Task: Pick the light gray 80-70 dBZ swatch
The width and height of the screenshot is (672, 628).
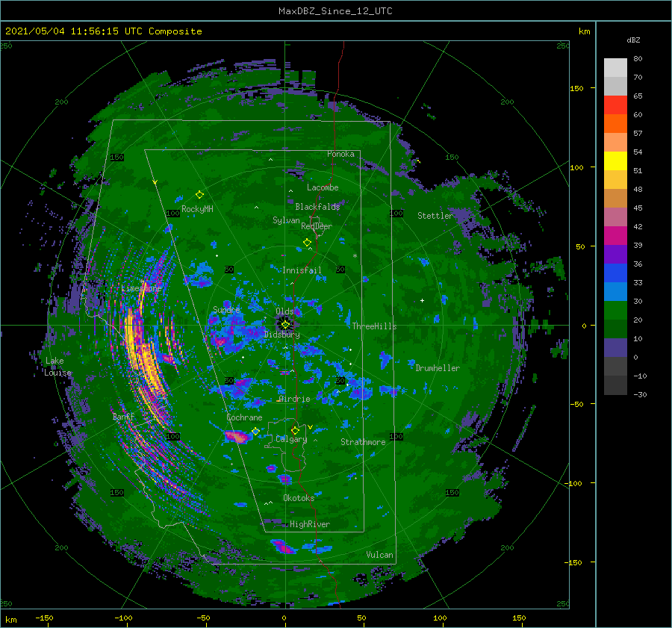Action: pos(615,67)
